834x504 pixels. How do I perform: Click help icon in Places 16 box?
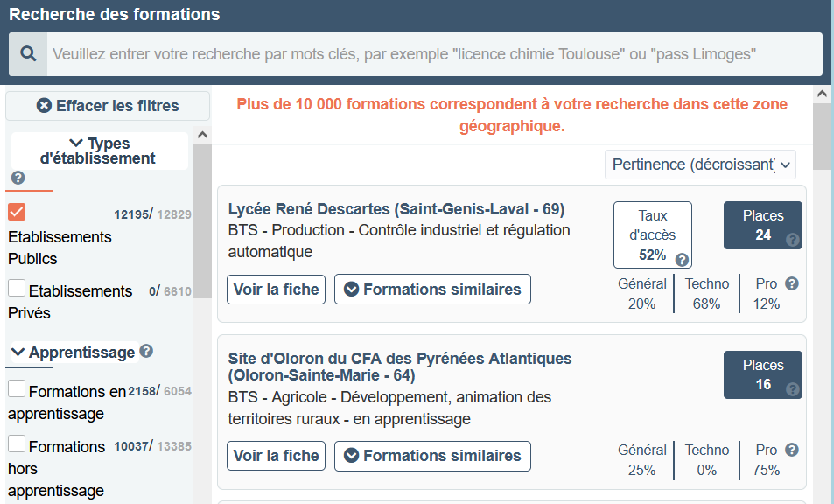click(793, 389)
